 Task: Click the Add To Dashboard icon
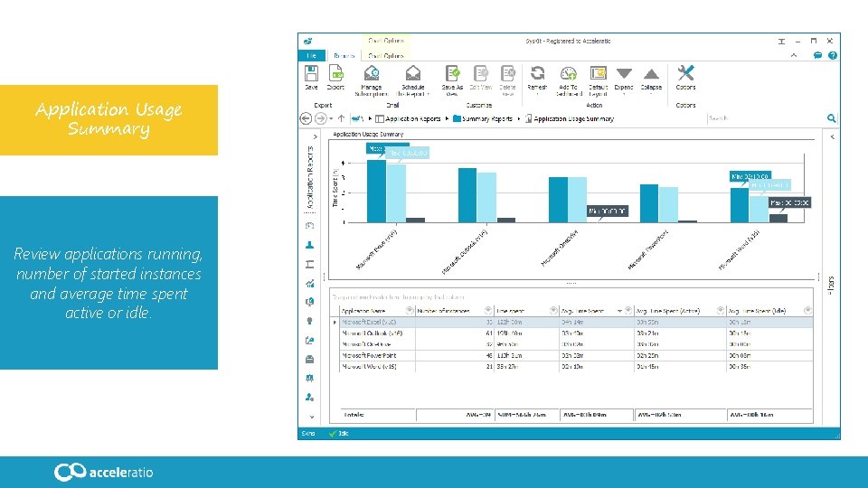(569, 73)
